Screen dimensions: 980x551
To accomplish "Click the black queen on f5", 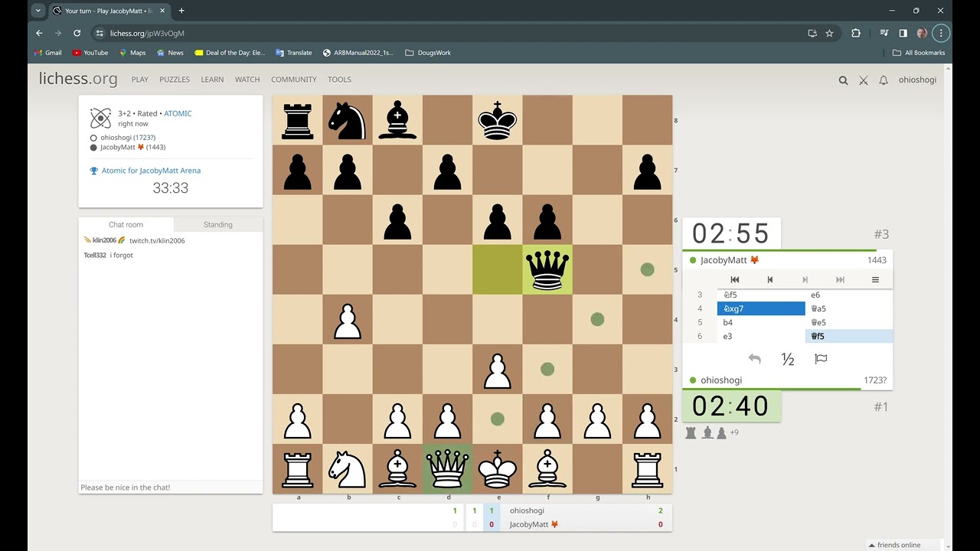I will point(547,269).
